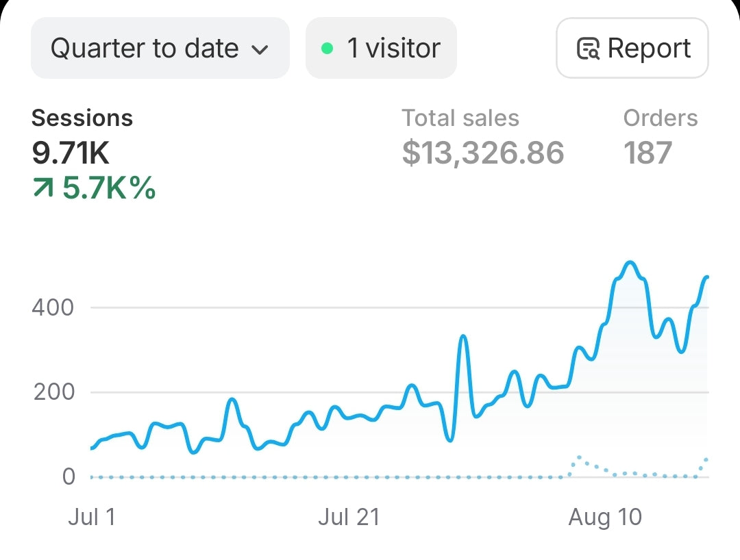Image resolution: width=740 pixels, height=560 pixels.
Task: Click the 5.7K% change indicator
Action: (x=109, y=188)
